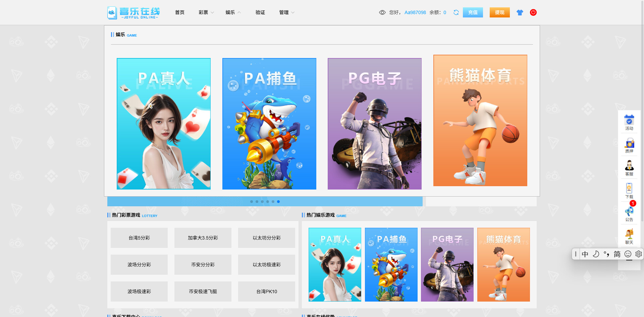Open the 聊天 chat sidebar icon

click(629, 236)
